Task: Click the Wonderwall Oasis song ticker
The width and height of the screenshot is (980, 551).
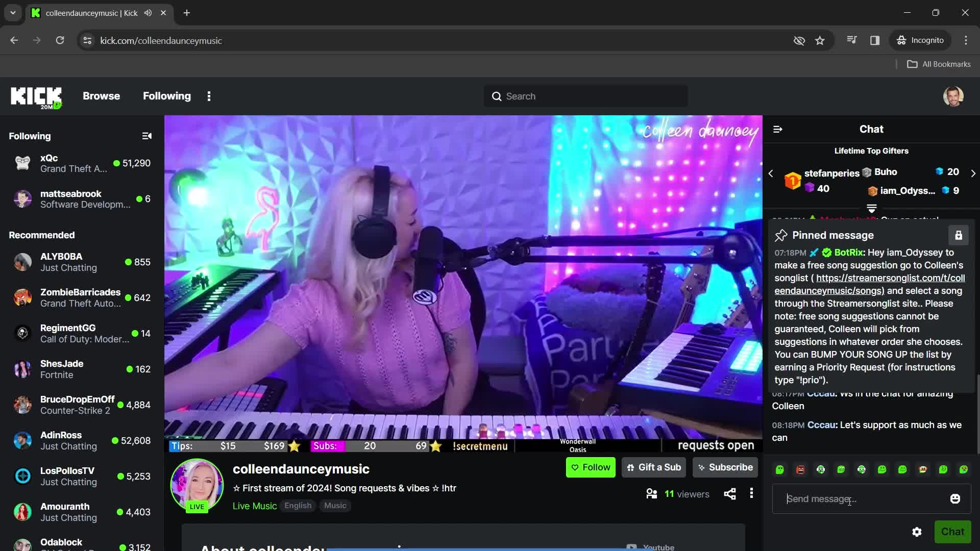Action: click(x=576, y=445)
